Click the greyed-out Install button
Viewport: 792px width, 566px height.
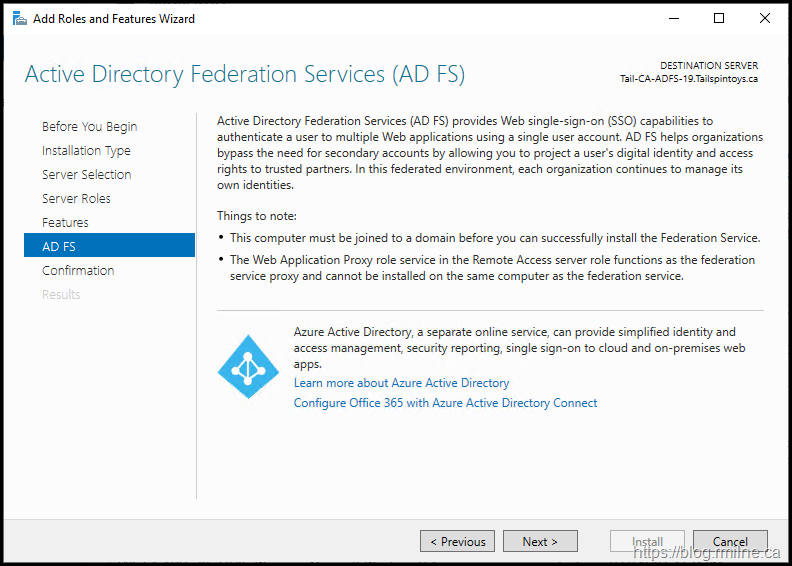(x=647, y=541)
